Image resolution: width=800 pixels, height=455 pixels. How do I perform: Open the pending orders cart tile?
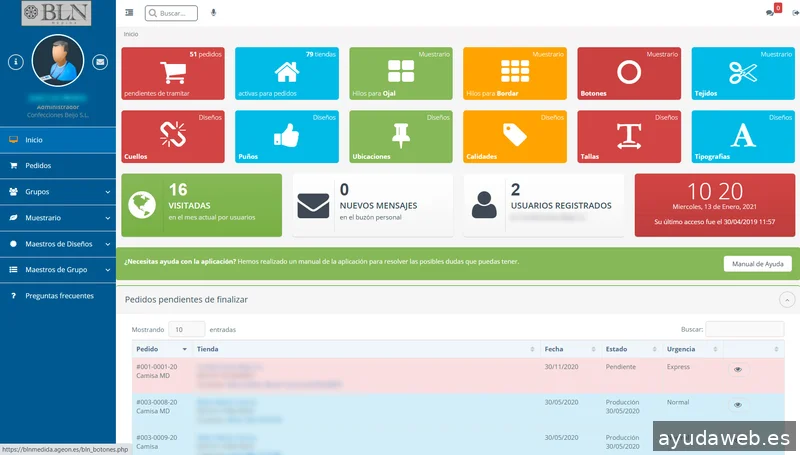pyautogui.click(x=173, y=73)
